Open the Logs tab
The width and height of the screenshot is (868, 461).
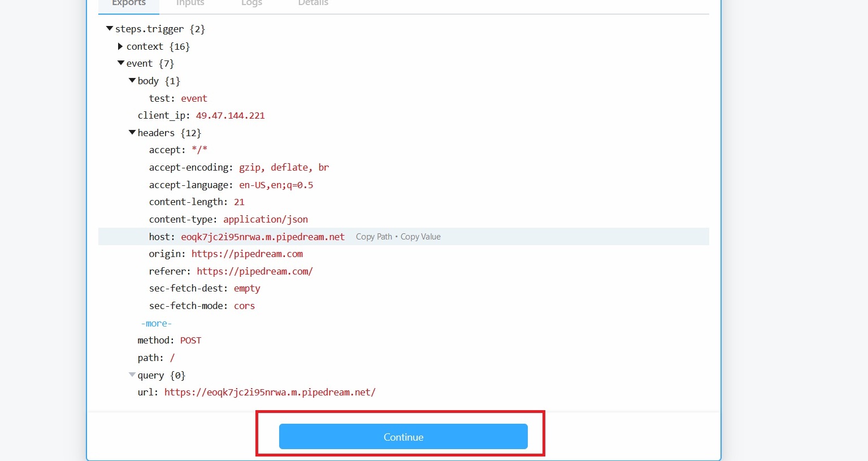click(251, 3)
